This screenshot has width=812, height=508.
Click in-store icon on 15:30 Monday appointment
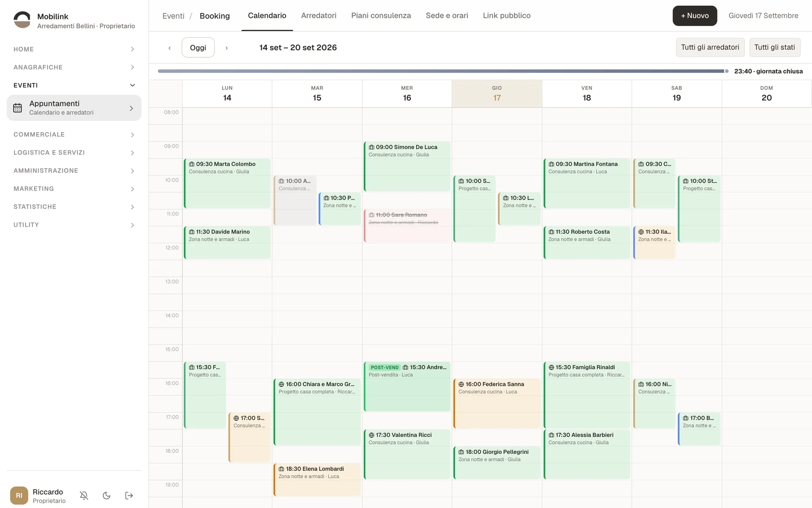[x=192, y=367]
